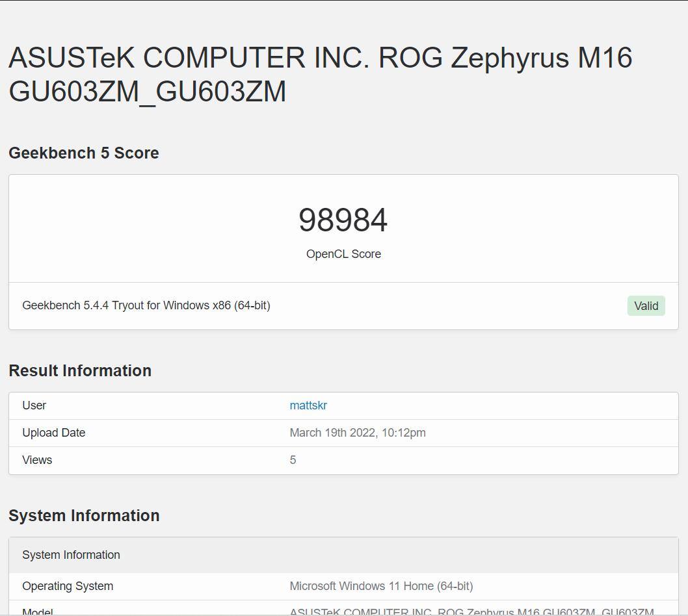
Task: Open the mattskr user profile link
Action: (x=308, y=405)
